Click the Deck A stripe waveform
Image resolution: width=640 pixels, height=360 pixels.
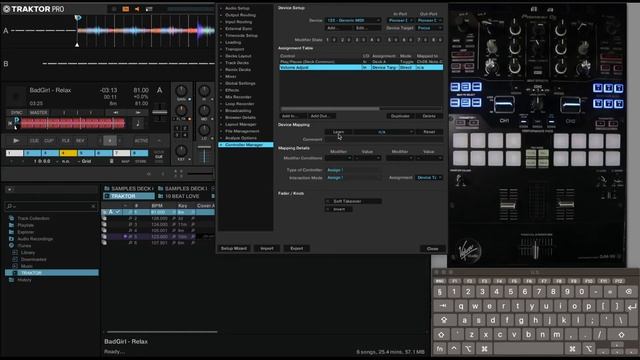pyautogui.click(x=73, y=123)
